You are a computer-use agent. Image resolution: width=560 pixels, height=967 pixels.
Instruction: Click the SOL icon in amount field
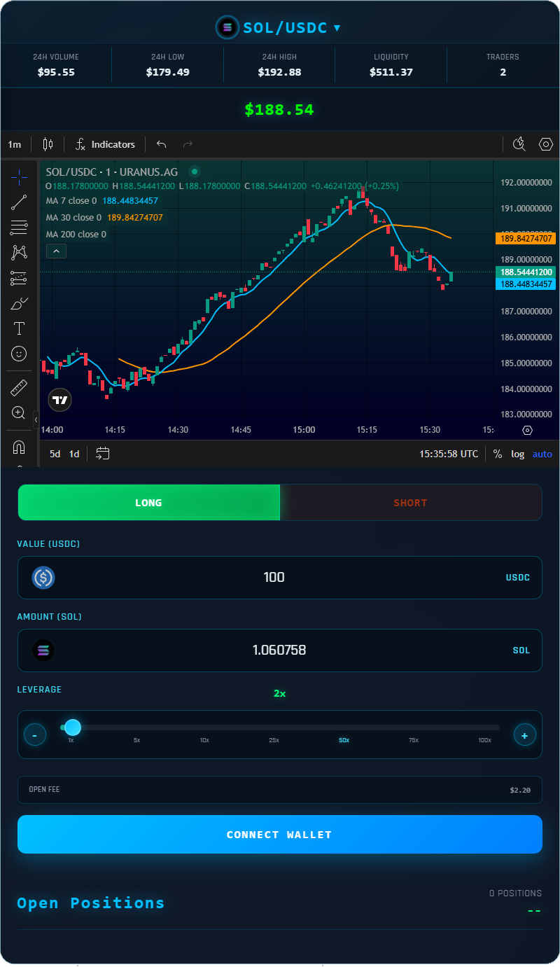[43, 651]
